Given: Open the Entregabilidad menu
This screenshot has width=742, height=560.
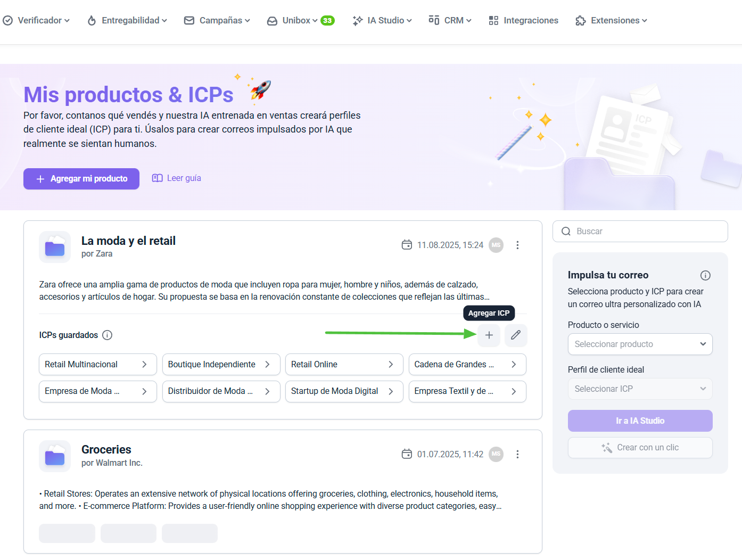Looking at the screenshot, I should 127,20.
